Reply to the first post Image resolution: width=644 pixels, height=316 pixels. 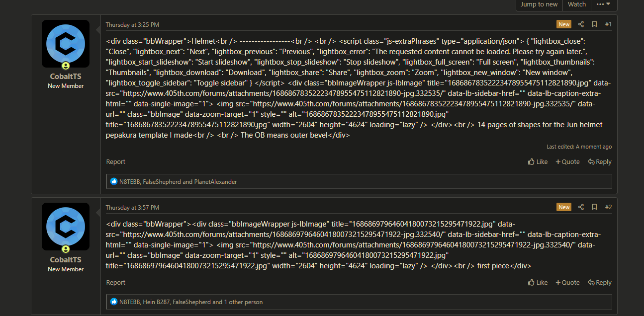click(x=599, y=162)
